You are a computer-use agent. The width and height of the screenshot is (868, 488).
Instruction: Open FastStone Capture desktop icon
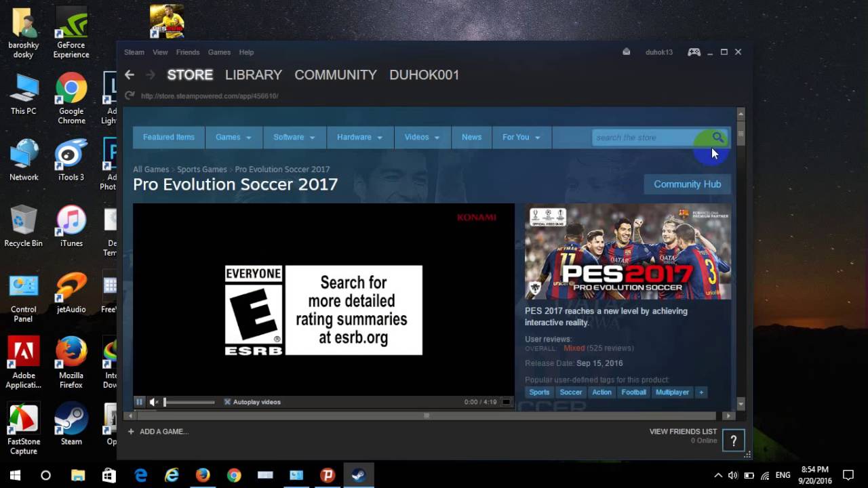23,429
